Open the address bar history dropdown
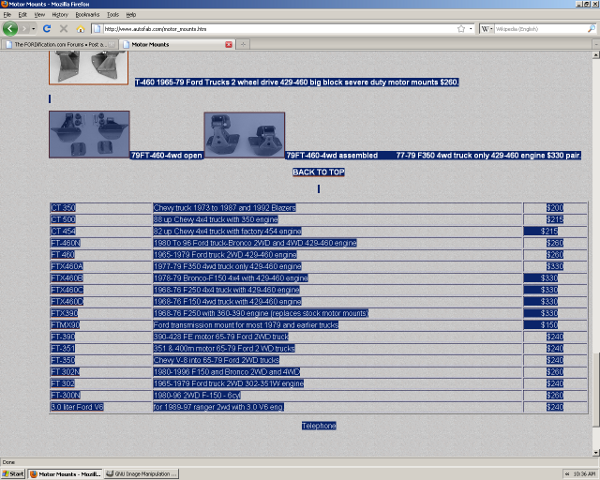Screen dimensions: 600x480 [471, 29]
